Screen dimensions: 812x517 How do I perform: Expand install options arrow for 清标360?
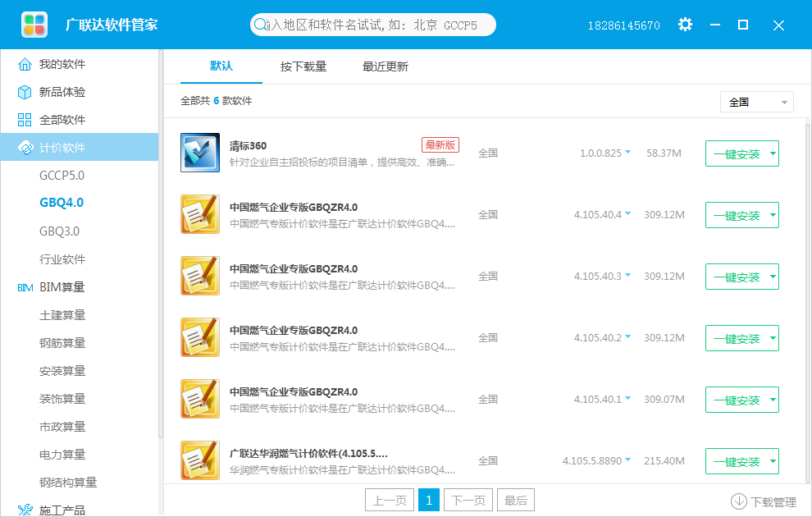(773, 153)
